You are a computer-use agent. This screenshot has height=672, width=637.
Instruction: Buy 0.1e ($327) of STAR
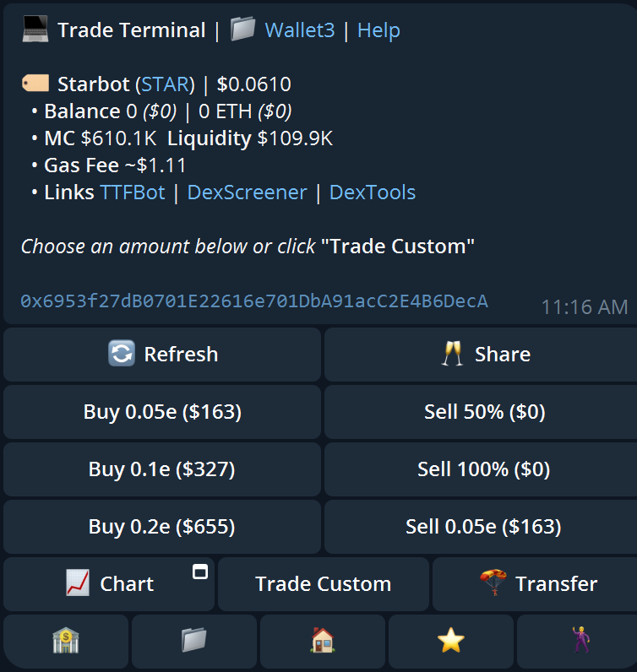point(162,469)
